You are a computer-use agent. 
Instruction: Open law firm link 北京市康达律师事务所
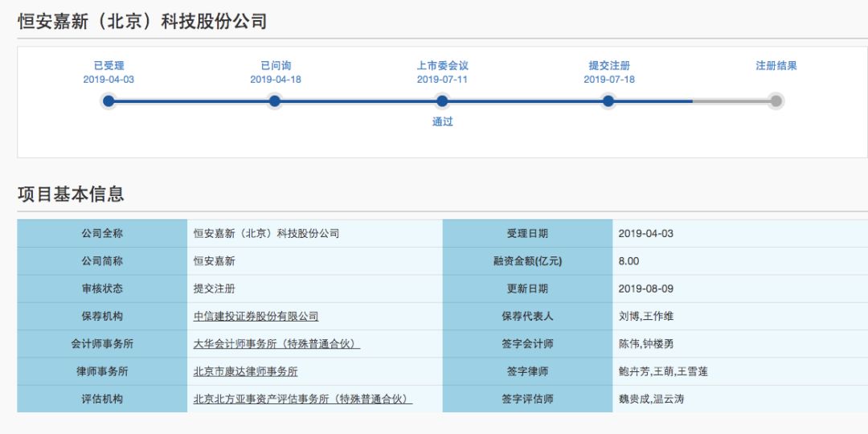(x=245, y=371)
